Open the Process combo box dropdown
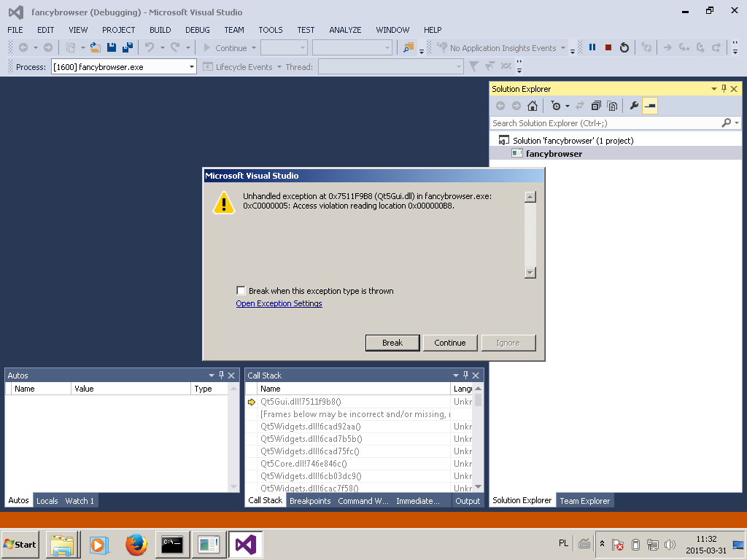The height and width of the screenshot is (560, 747). click(x=192, y=66)
